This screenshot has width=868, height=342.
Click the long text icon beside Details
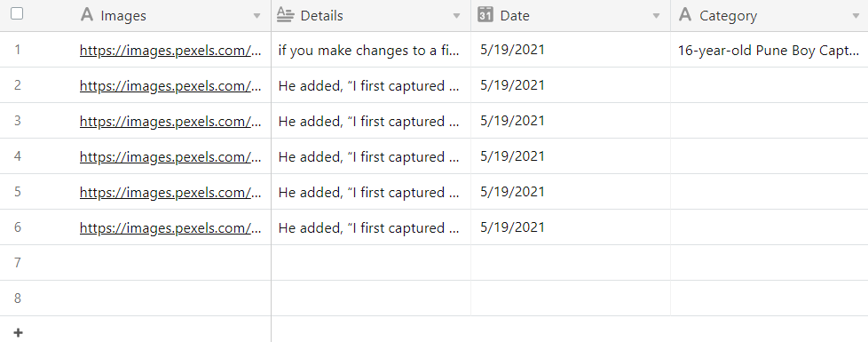(x=285, y=15)
